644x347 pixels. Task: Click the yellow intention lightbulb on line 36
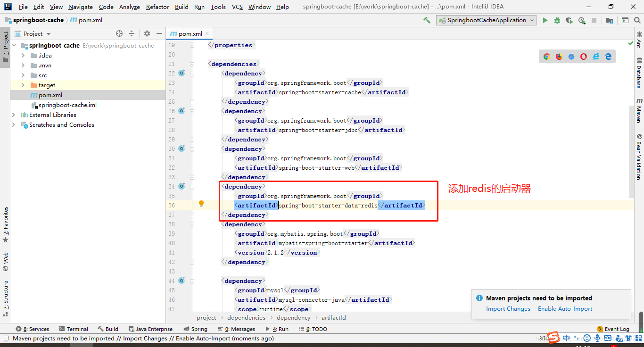coord(201,204)
